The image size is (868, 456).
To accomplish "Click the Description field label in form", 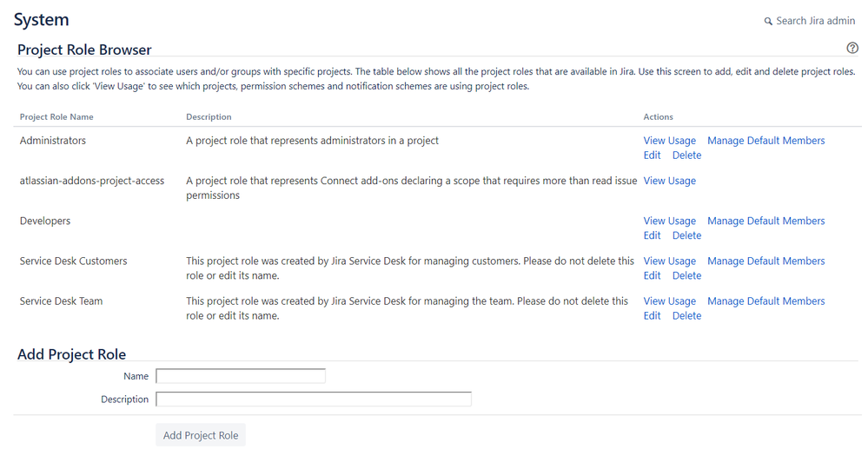I will (124, 400).
